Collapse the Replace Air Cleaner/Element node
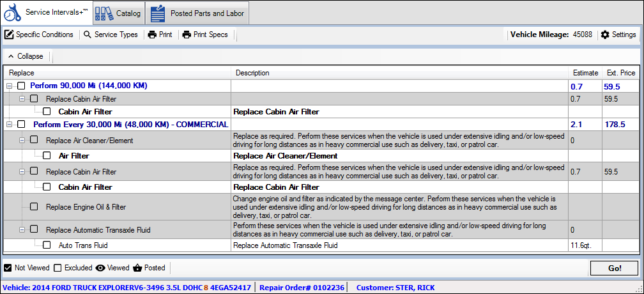This screenshot has width=644, height=294. [22, 140]
